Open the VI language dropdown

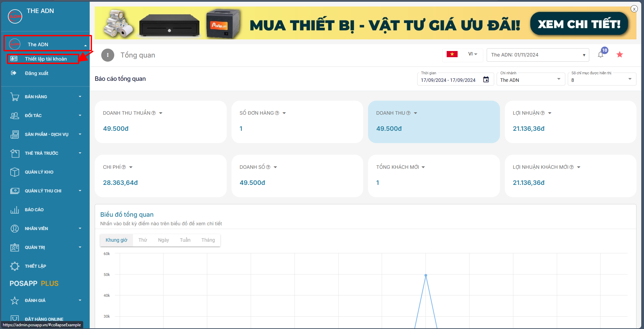click(473, 54)
